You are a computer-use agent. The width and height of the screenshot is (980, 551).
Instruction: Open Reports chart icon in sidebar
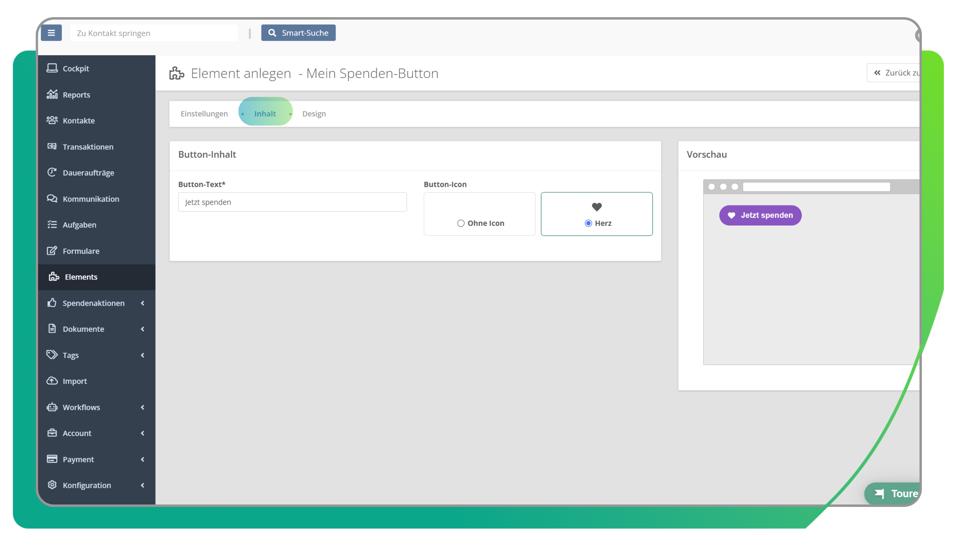point(52,94)
